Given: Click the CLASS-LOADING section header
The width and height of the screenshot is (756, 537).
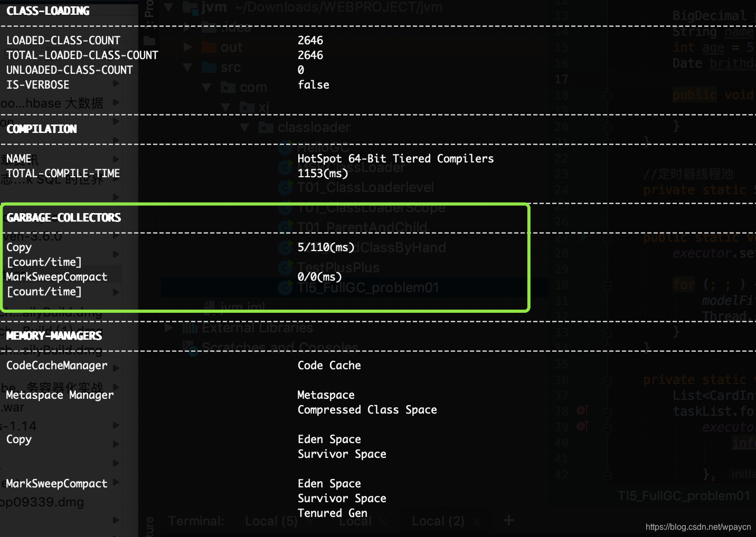Looking at the screenshot, I should click(x=48, y=11).
